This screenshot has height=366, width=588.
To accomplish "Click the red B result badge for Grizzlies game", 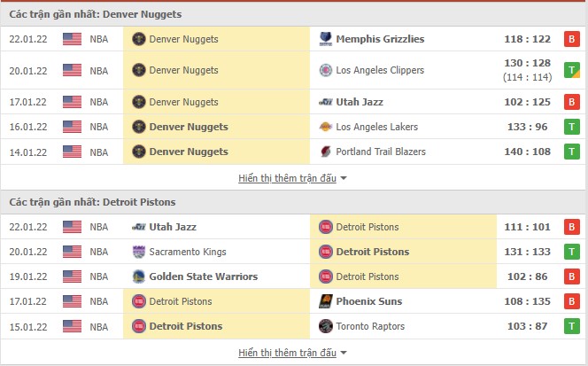I will coord(573,39).
